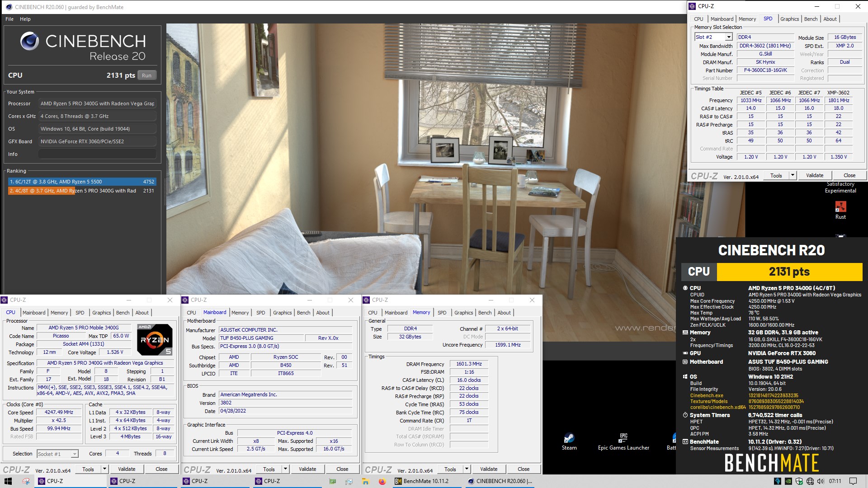The height and width of the screenshot is (488, 868).
Task: Click Close in the Memory CPU-Z window
Action: click(524, 469)
